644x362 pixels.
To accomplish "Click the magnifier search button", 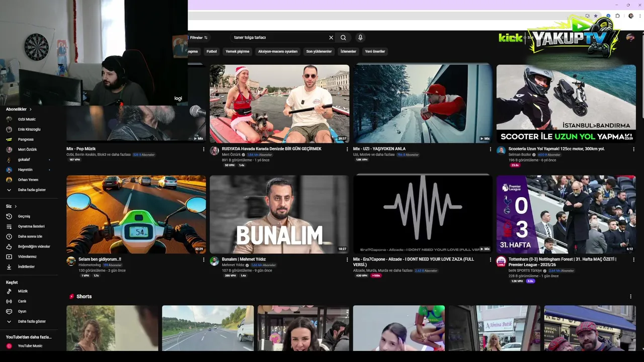I will (x=343, y=38).
